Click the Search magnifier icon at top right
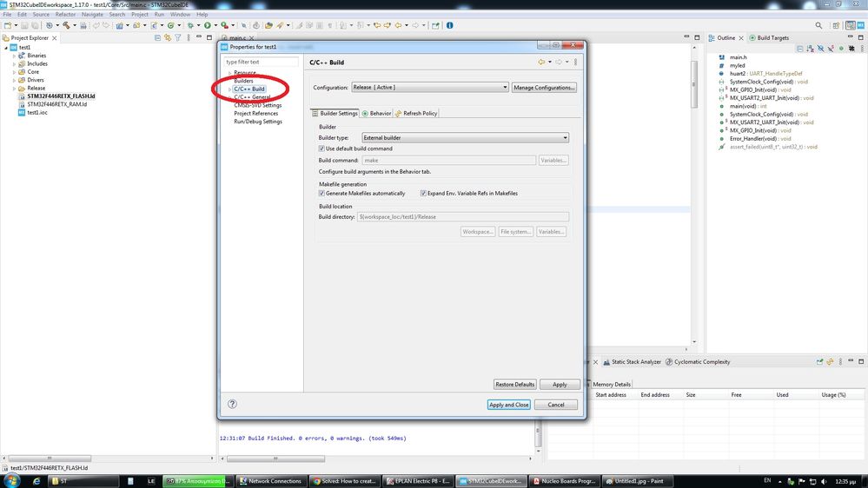This screenshot has height=488, width=868. coord(818,25)
